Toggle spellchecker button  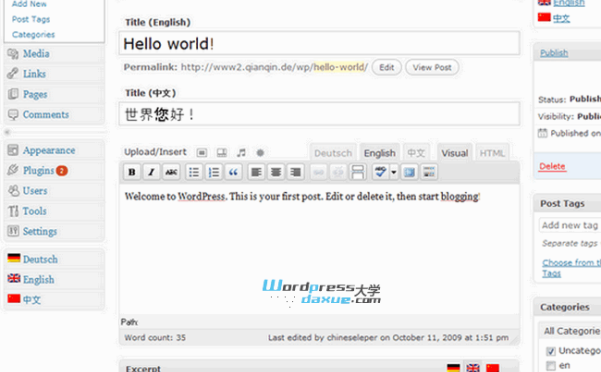(x=381, y=172)
